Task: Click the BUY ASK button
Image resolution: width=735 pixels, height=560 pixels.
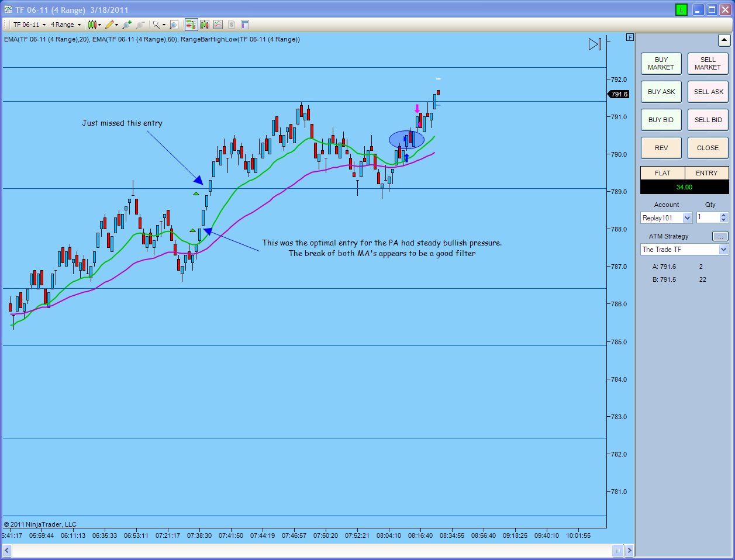Action: coord(661,92)
